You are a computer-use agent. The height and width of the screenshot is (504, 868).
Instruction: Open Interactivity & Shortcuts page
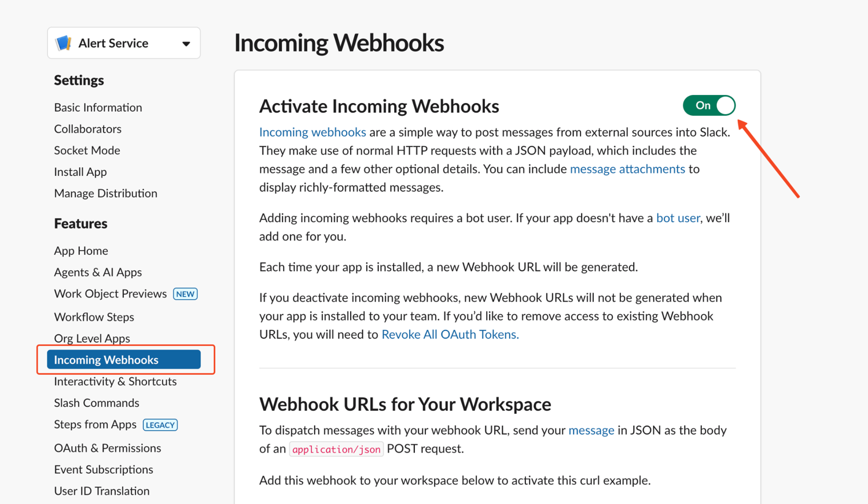[x=115, y=381]
